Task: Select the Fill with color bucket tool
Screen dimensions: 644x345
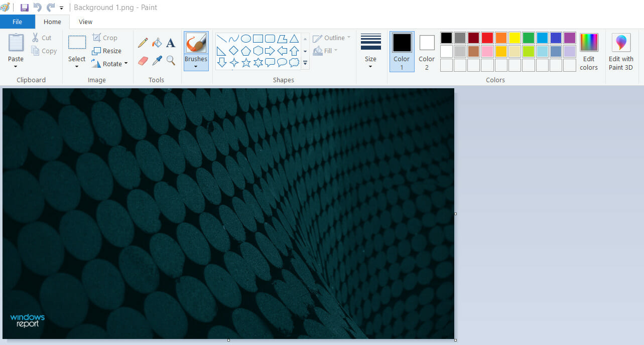Action: point(157,43)
